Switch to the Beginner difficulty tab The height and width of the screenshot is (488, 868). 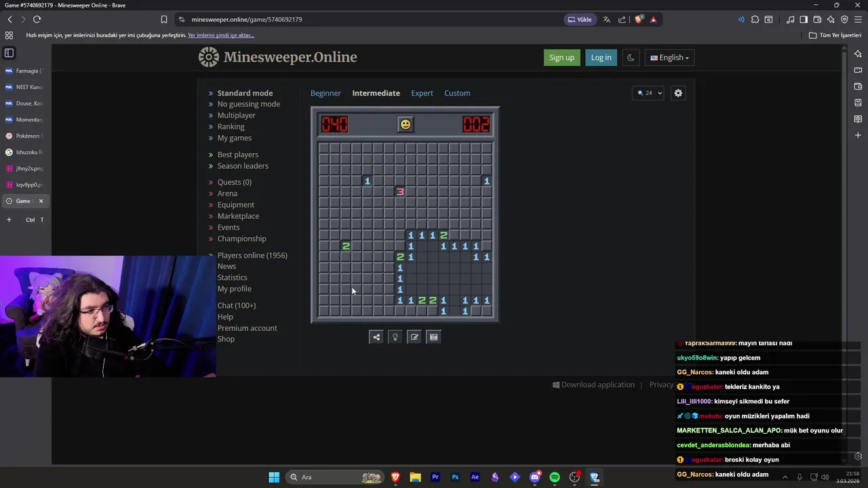325,93
